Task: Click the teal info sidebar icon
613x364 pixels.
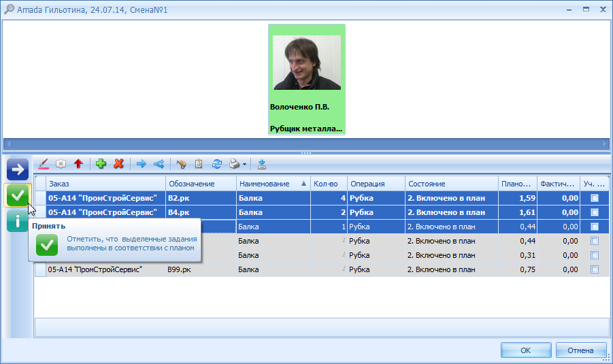Action: click(x=17, y=221)
